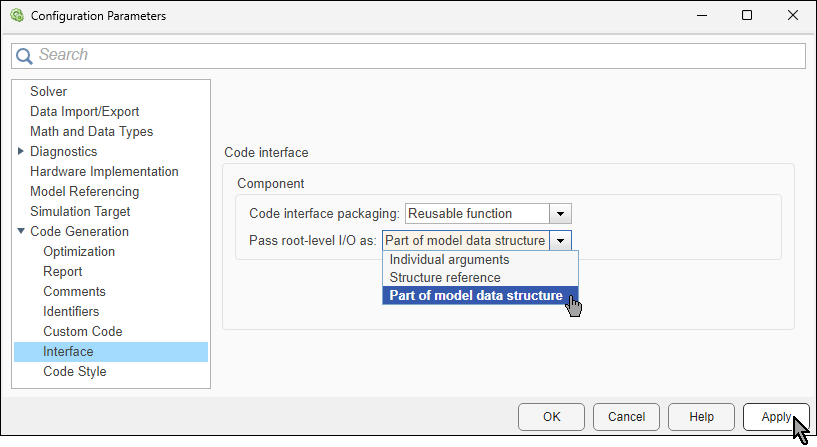The image size is (817, 447).
Task: Close the Configuration Parameters dialog
Action: pyautogui.click(x=793, y=16)
